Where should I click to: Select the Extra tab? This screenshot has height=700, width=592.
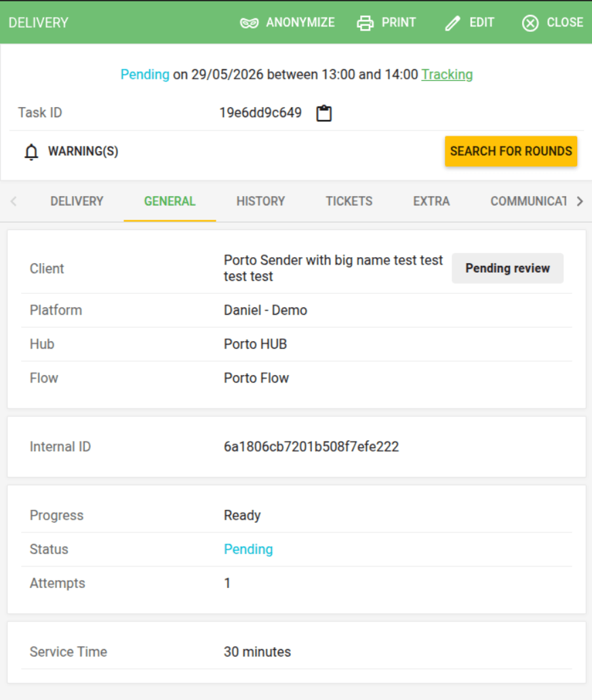click(x=431, y=201)
